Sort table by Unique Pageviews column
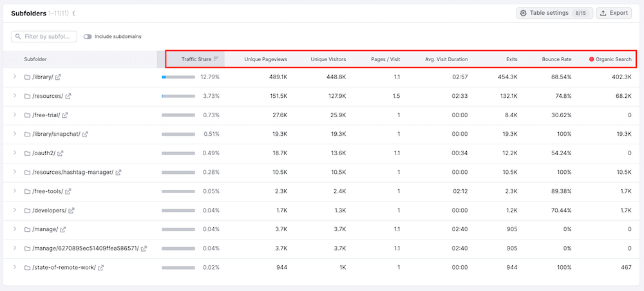The height and width of the screenshot is (291, 644). [265, 59]
